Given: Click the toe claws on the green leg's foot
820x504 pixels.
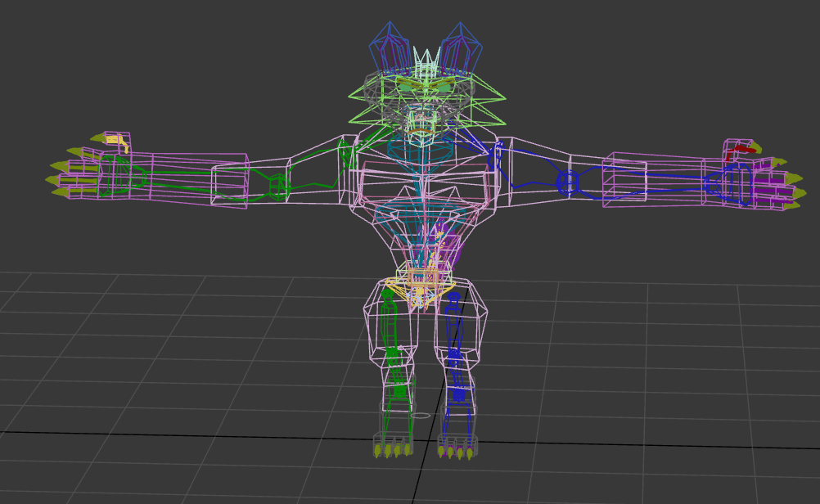Looking at the screenshot, I should point(393,449).
